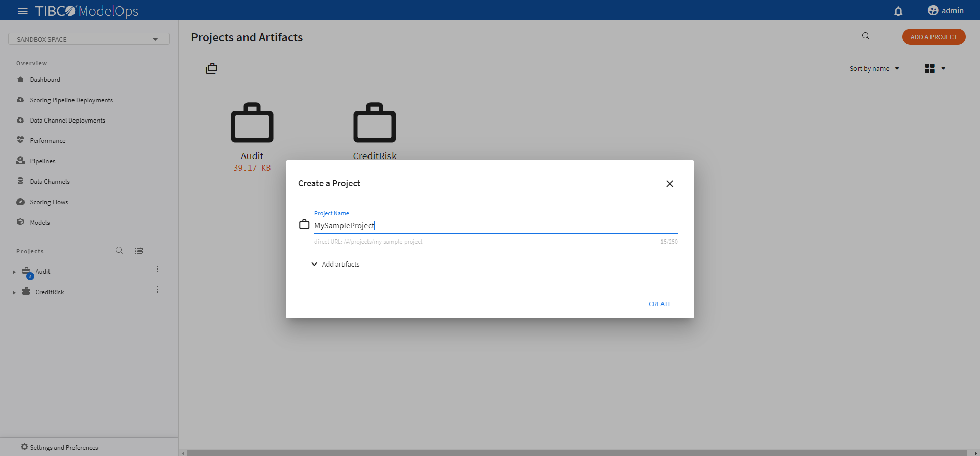980x456 pixels.
Task: Click the hamburger menu icon
Action: [x=22, y=11]
